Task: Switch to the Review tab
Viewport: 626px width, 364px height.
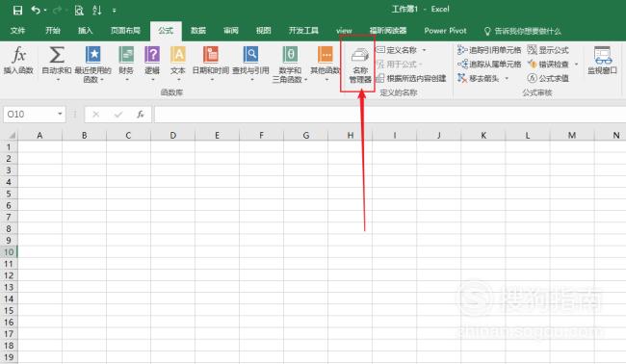Action: [231, 31]
